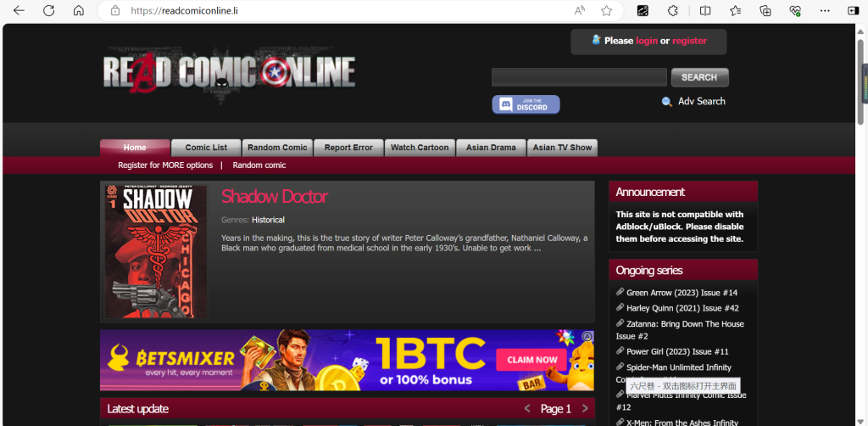Screen dimensions: 868x426
Task: Open Zatanna: Bring Down The House Issue #2
Action: 680,329
